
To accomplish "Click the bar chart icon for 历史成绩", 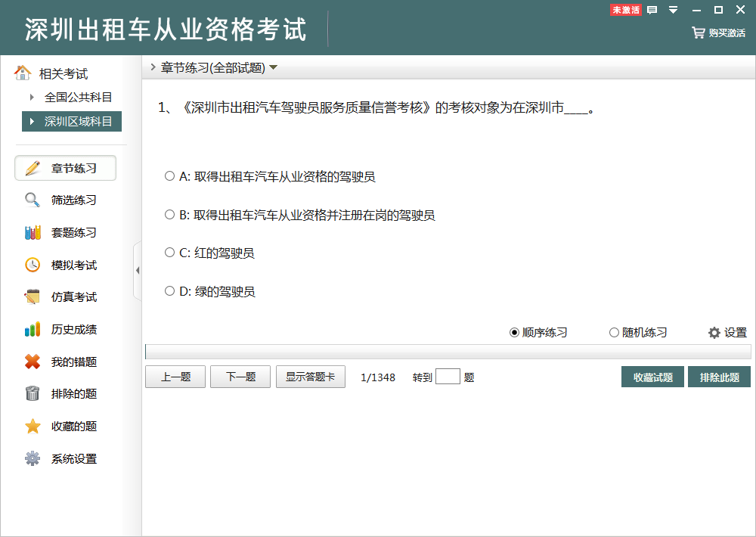I will point(33,330).
